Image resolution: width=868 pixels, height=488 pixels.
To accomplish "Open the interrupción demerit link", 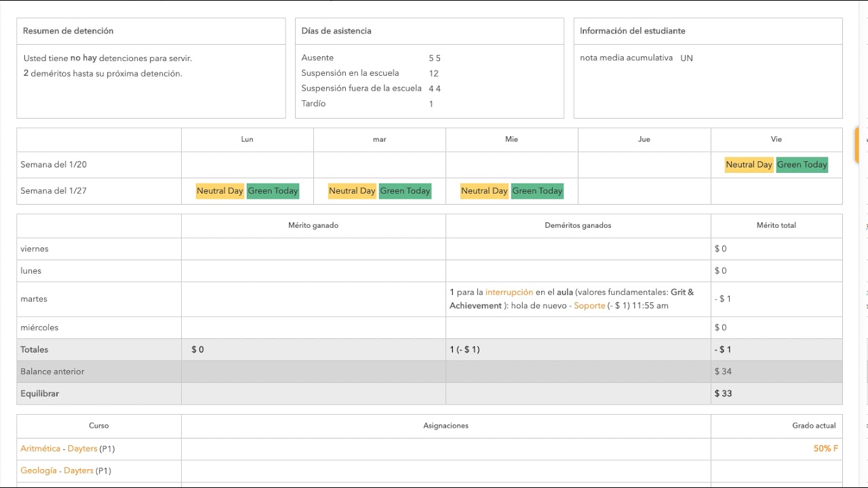I will pos(509,292).
